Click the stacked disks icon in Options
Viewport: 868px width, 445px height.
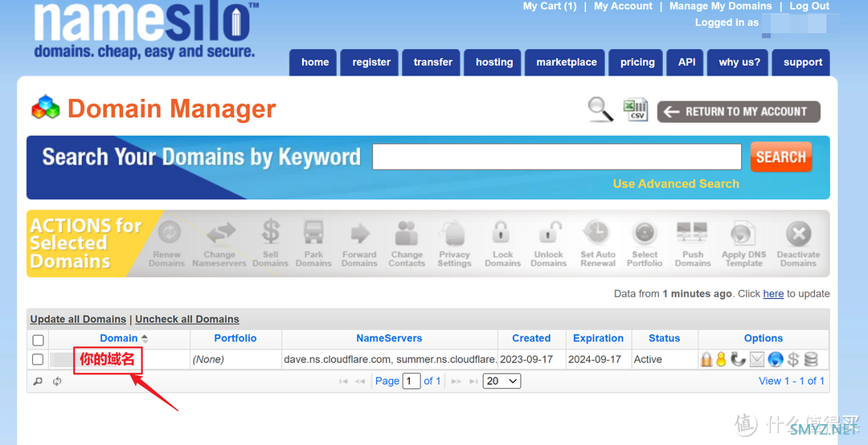click(811, 359)
